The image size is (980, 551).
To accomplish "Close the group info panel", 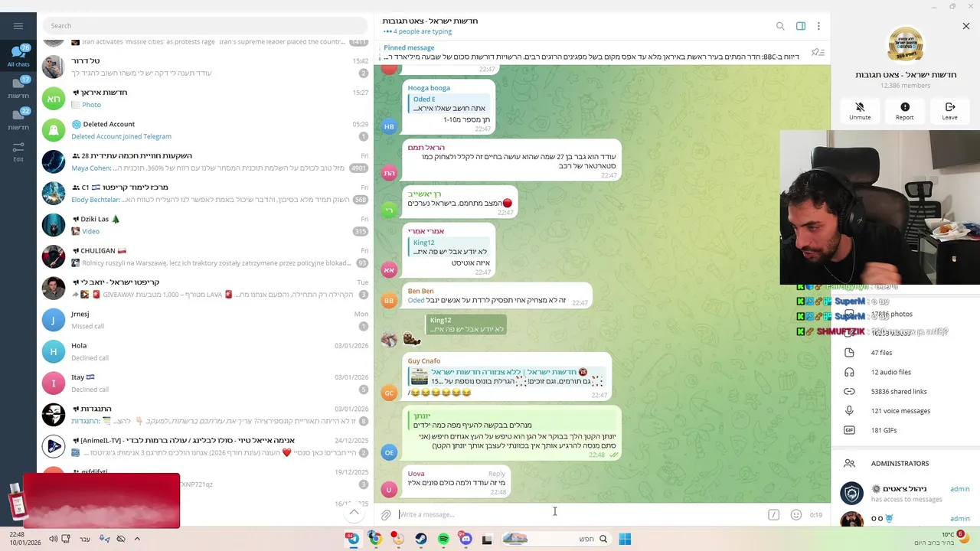I will click(x=966, y=26).
